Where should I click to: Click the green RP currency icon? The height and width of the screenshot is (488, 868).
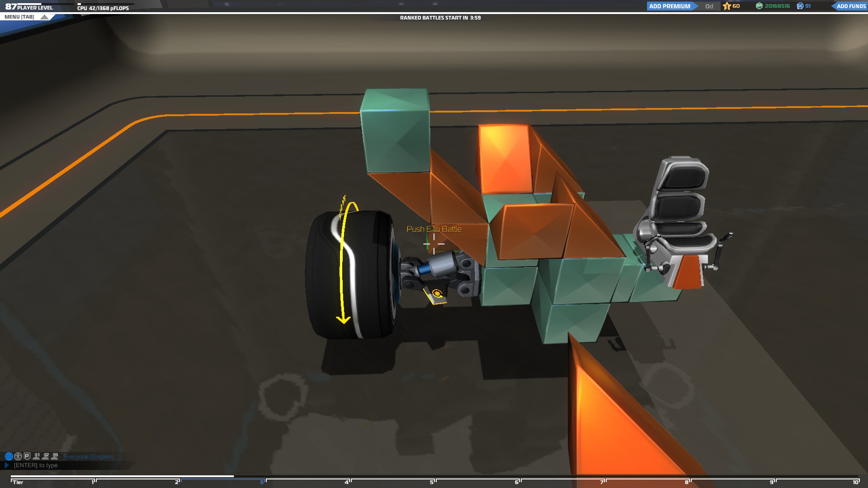click(x=759, y=6)
